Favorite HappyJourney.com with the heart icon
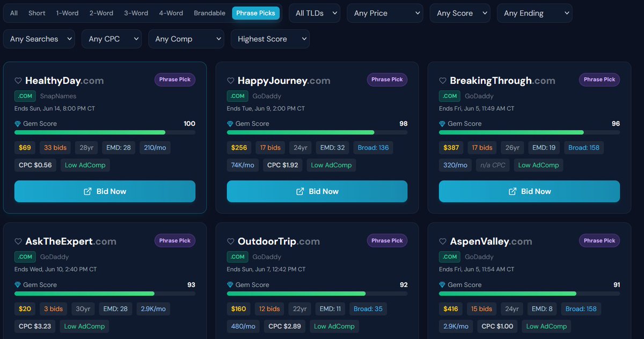 [230, 81]
